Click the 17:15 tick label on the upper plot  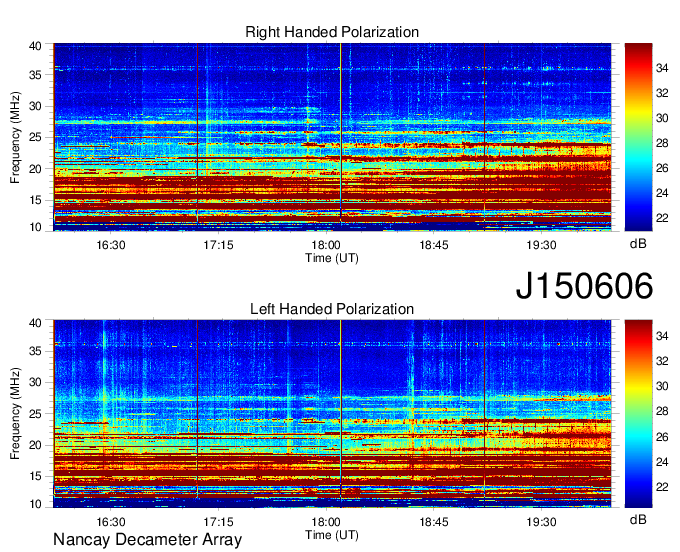pos(218,245)
